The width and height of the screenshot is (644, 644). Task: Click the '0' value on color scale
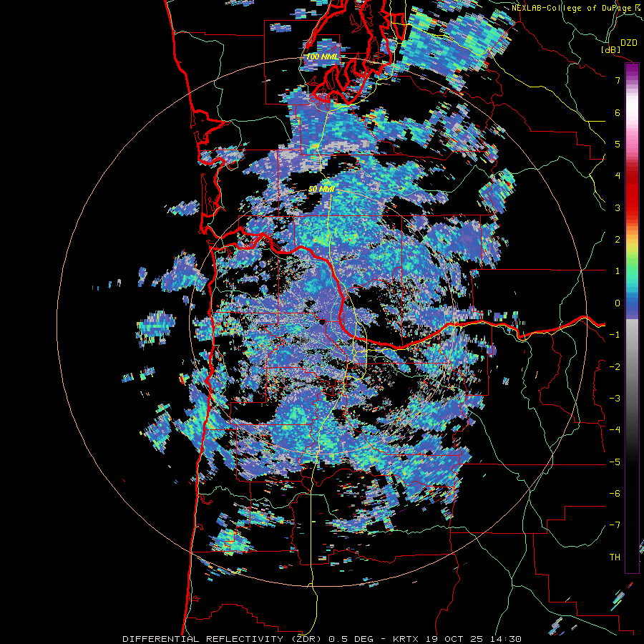click(618, 303)
